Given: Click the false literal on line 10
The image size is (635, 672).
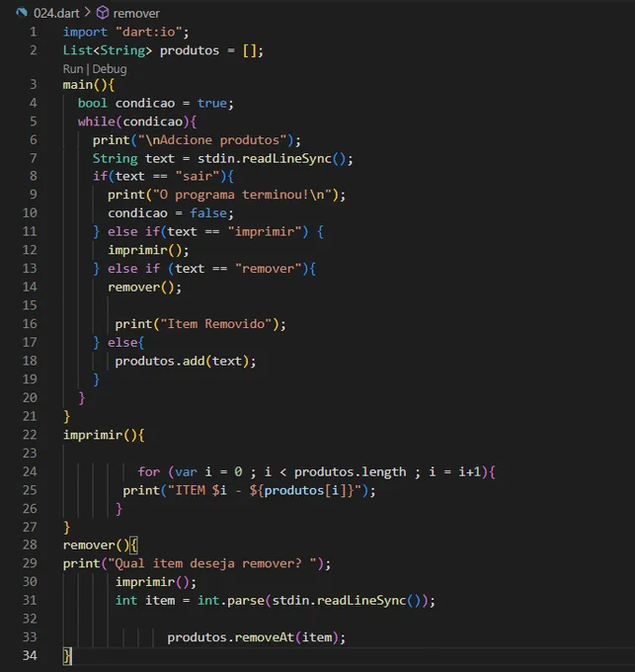Looking at the screenshot, I should point(208,213).
